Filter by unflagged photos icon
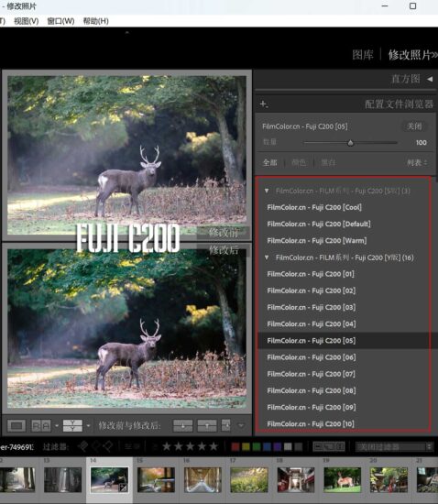Viewport: 438px width, 504px height. coord(96,446)
